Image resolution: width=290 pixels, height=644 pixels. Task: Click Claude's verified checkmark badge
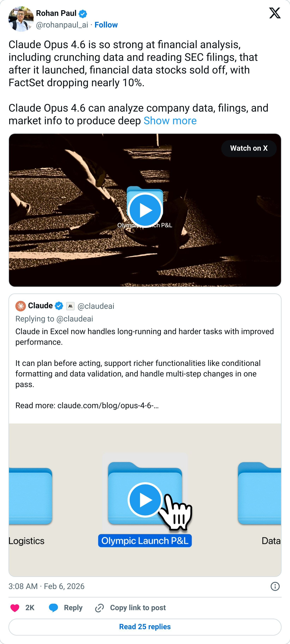click(59, 306)
